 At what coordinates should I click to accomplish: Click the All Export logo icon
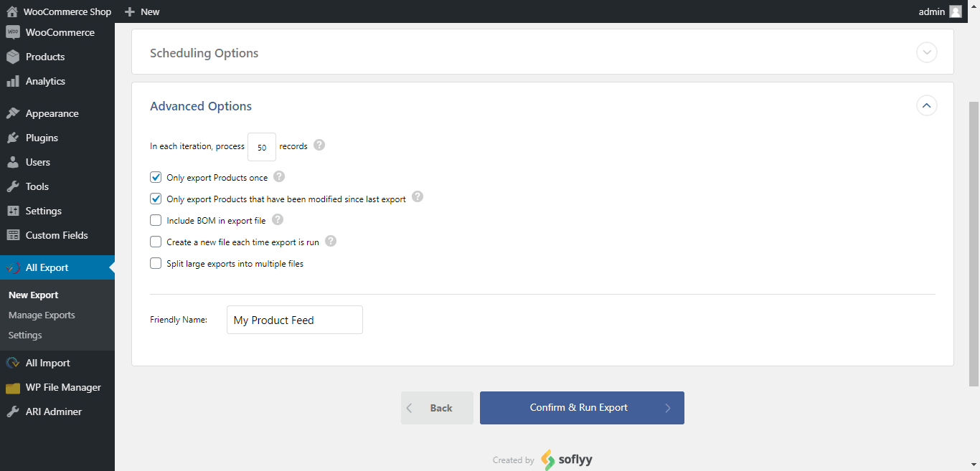coord(13,267)
